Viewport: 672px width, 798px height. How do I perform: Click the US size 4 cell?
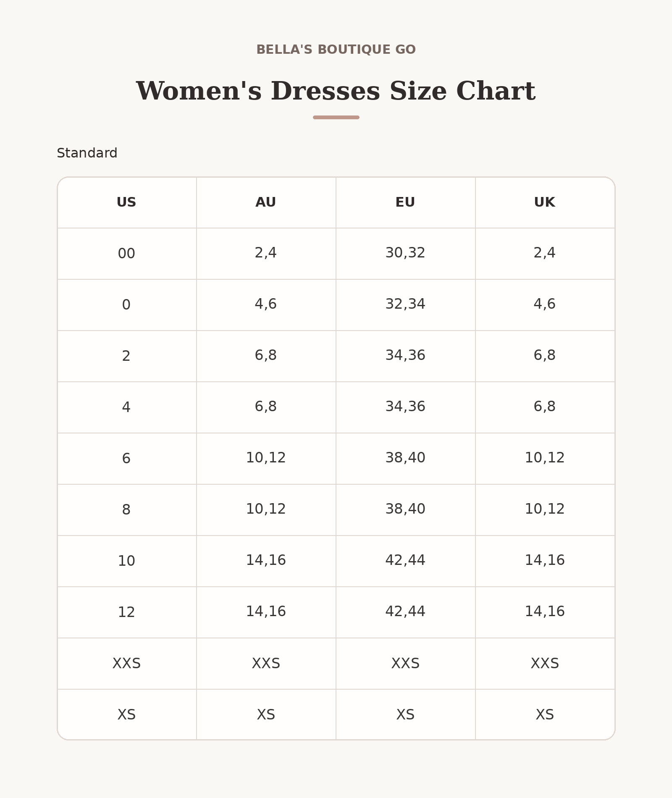click(x=126, y=407)
